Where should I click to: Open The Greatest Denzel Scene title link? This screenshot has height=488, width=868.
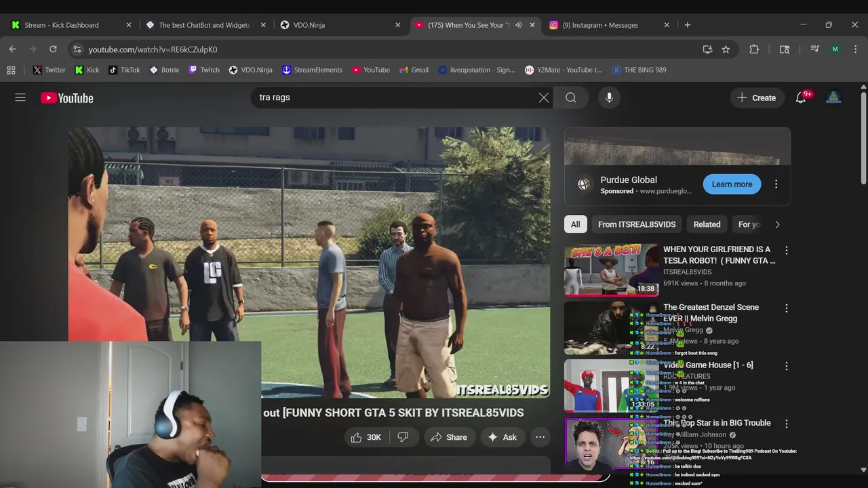point(711,312)
